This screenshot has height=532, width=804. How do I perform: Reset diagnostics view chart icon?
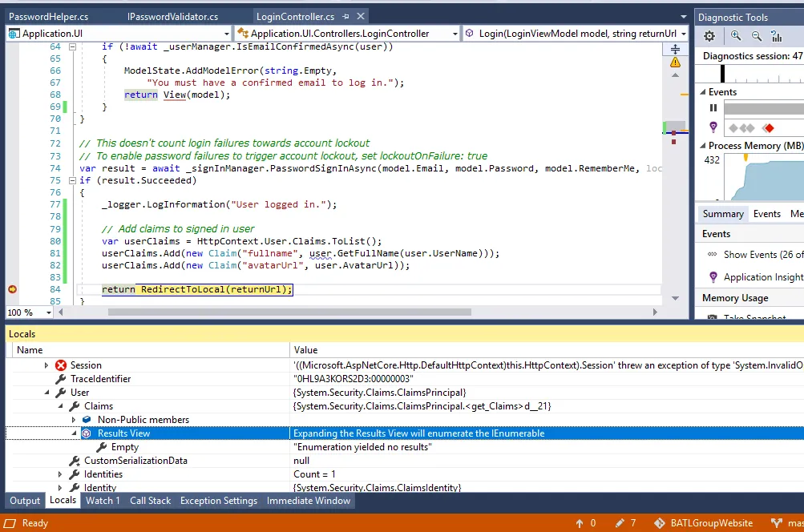(776, 36)
